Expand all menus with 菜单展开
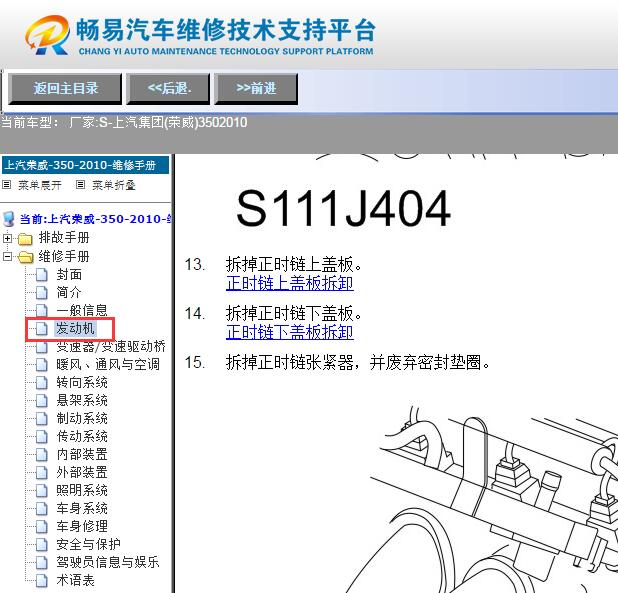Image resolution: width=618 pixels, height=593 pixels. point(40,185)
